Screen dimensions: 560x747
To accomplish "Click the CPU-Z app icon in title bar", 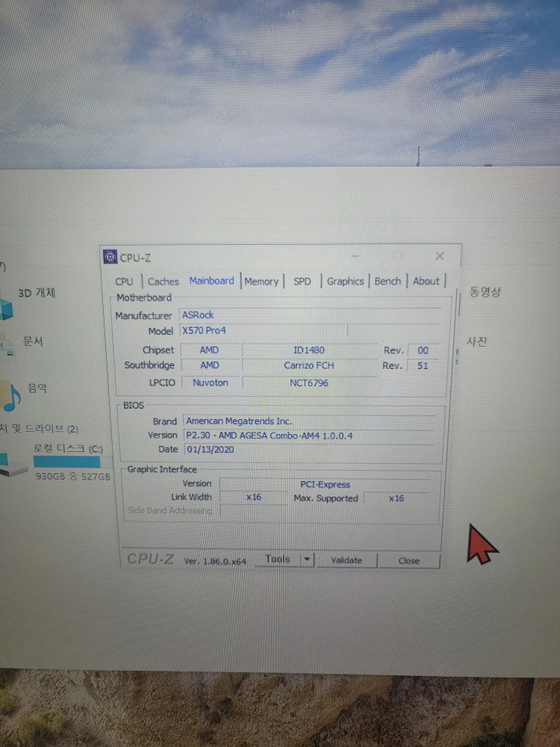I will (x=110, y=257).
